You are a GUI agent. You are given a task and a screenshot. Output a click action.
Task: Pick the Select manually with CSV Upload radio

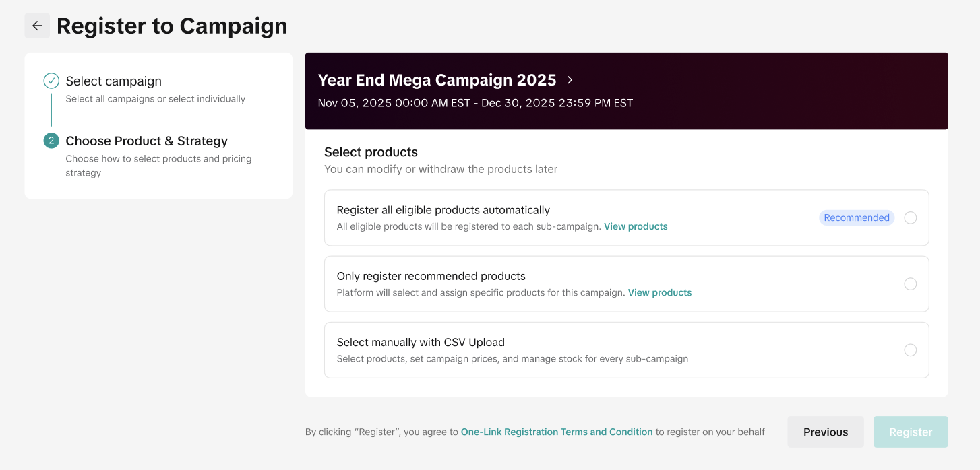pyautogui.click(x=910, y=350)
